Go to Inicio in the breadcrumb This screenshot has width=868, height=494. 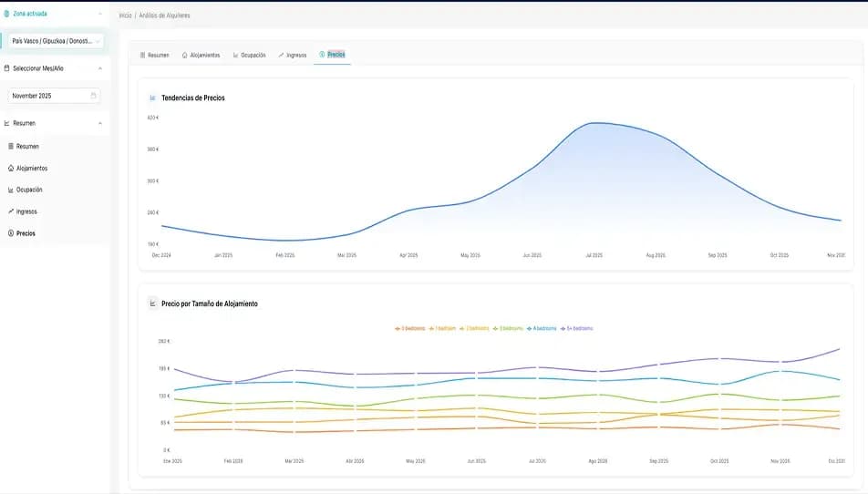click(126, 15)
